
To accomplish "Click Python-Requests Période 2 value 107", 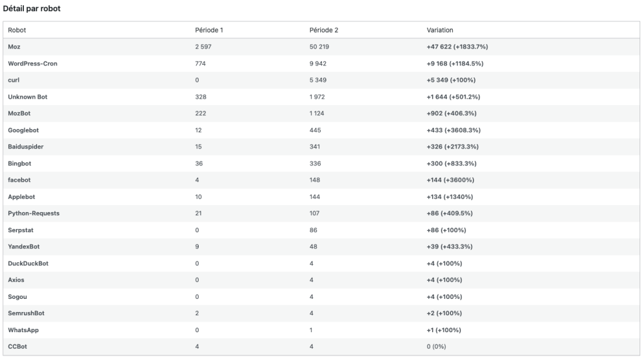I will point(314,213).
